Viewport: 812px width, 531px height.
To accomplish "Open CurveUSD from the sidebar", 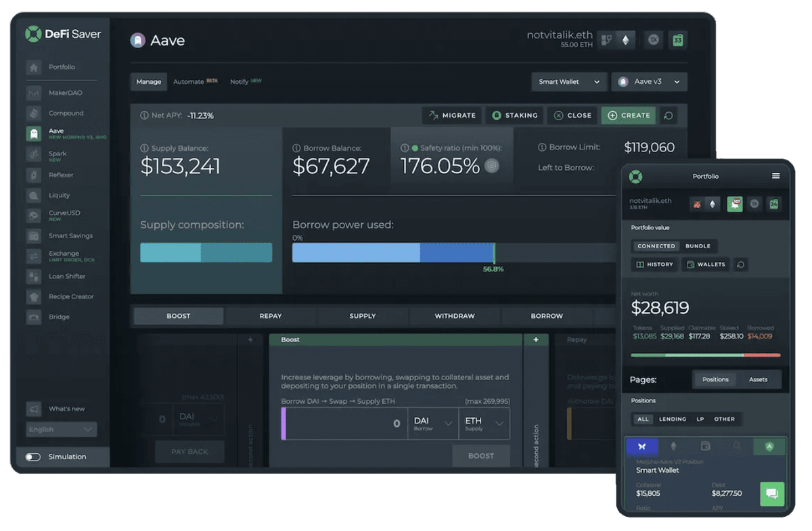I will click(54, 215).
